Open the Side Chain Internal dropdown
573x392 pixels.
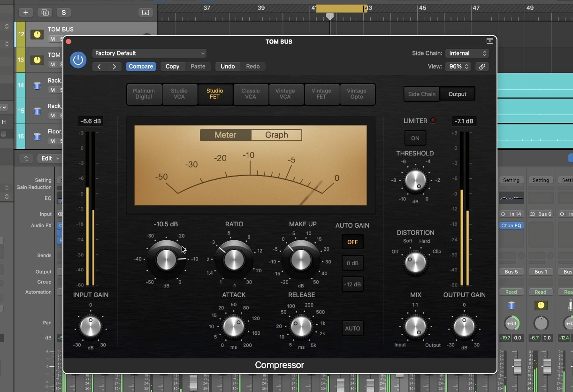(x=467, y=53)
